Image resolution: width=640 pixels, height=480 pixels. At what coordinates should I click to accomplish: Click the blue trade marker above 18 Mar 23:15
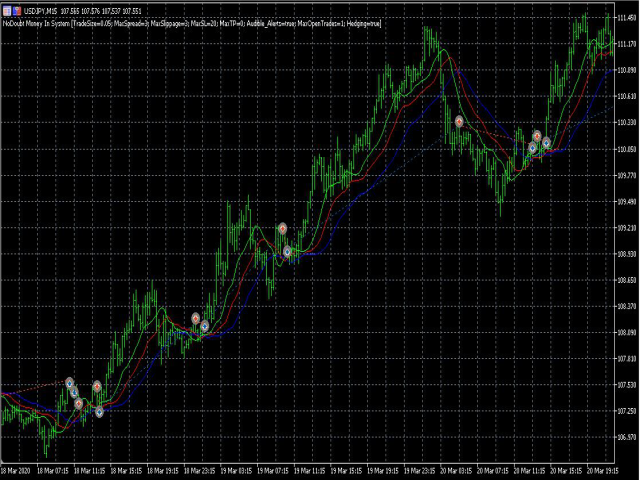tap(204, 326)
